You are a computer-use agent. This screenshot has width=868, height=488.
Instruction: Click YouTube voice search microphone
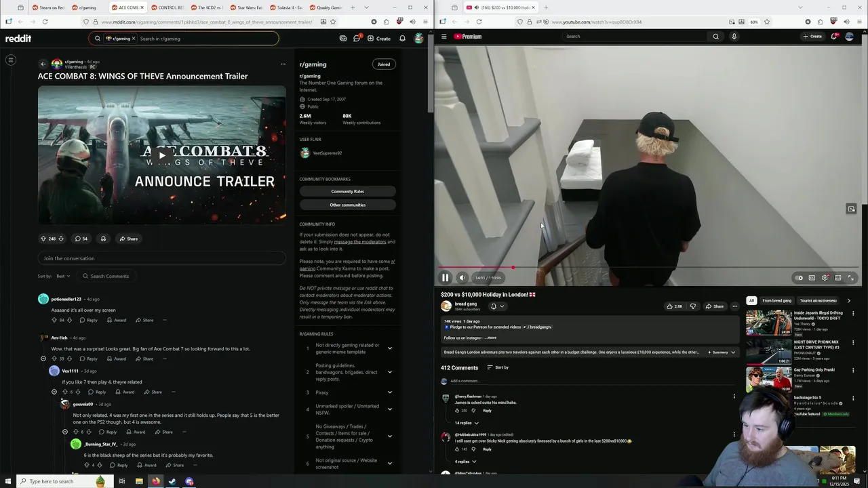pos(734,37)
